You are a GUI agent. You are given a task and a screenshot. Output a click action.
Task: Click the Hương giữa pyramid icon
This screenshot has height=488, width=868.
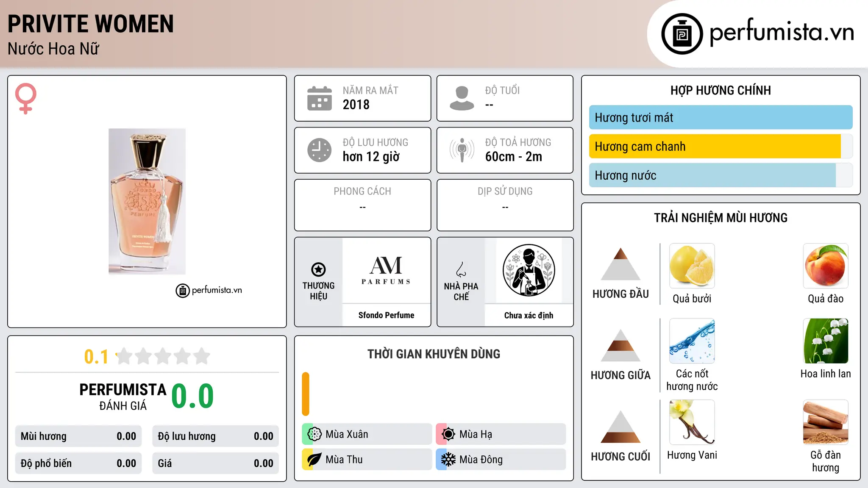(620, 345)
